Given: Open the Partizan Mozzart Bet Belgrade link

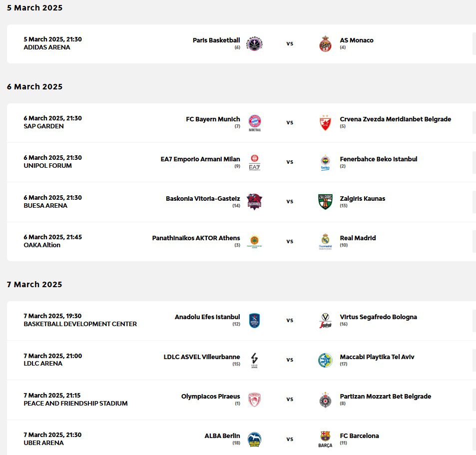Looking at the screenshot, I should coord(385,397).
